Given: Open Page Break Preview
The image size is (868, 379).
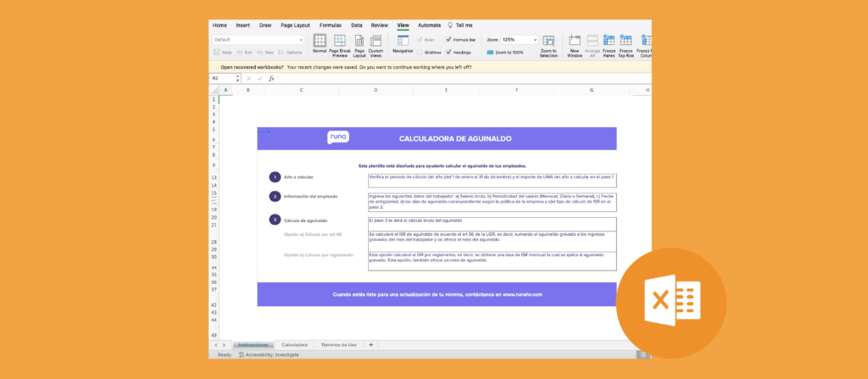Looking at the screenshot, I should pyautogui.click(x=339, y=44).
